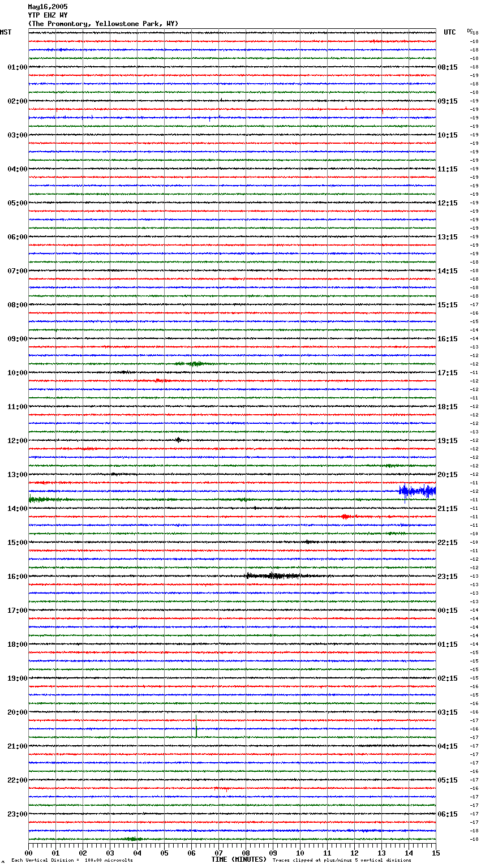
Task: Click the 08 minute axis tick label
Action: pos(246,852)
